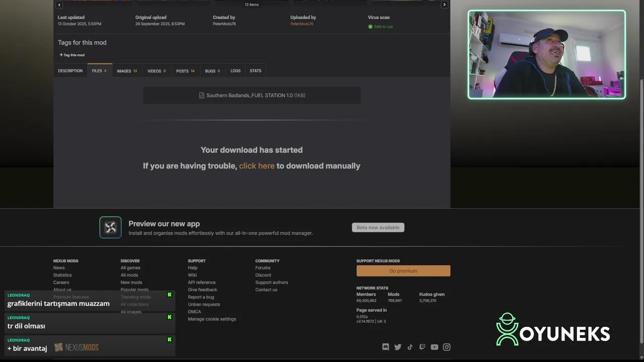Click the Kudos given count 3,708,210
This screenshot has width=644, height=362.
click(x=428, y=301)
